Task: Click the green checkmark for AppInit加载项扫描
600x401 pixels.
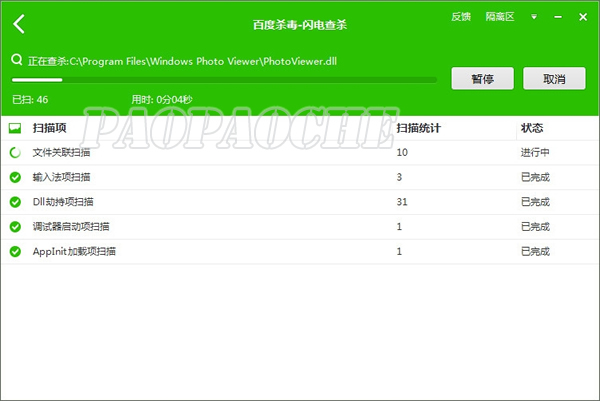Action: coord(15,251)
